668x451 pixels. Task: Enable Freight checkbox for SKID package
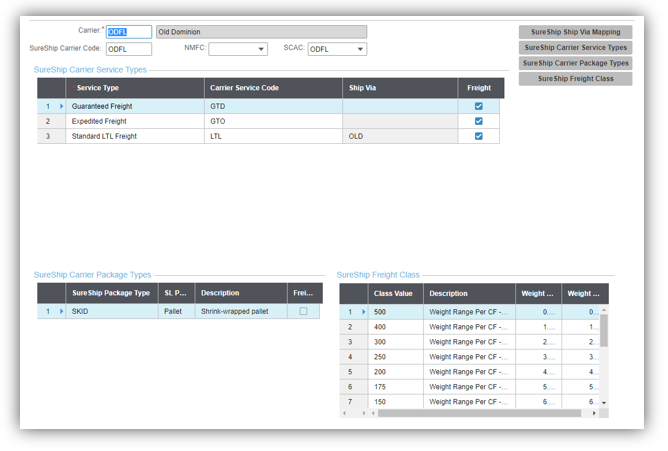(x=303, y=311)
